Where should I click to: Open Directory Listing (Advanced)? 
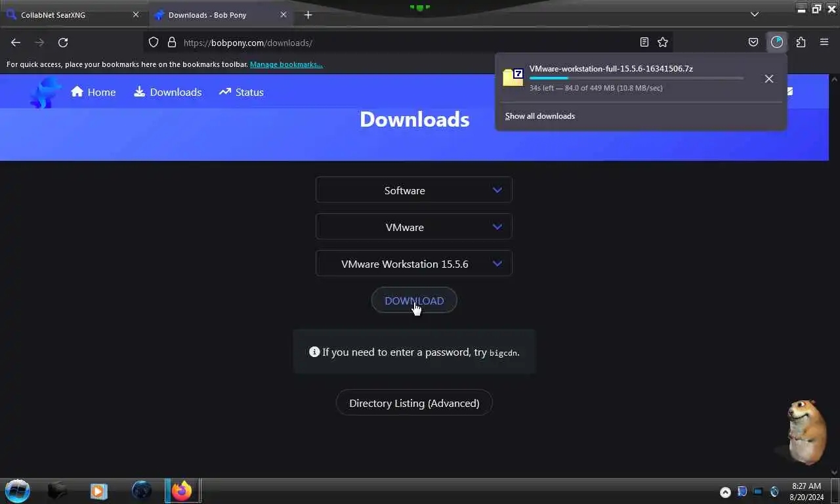click(414, 403)
